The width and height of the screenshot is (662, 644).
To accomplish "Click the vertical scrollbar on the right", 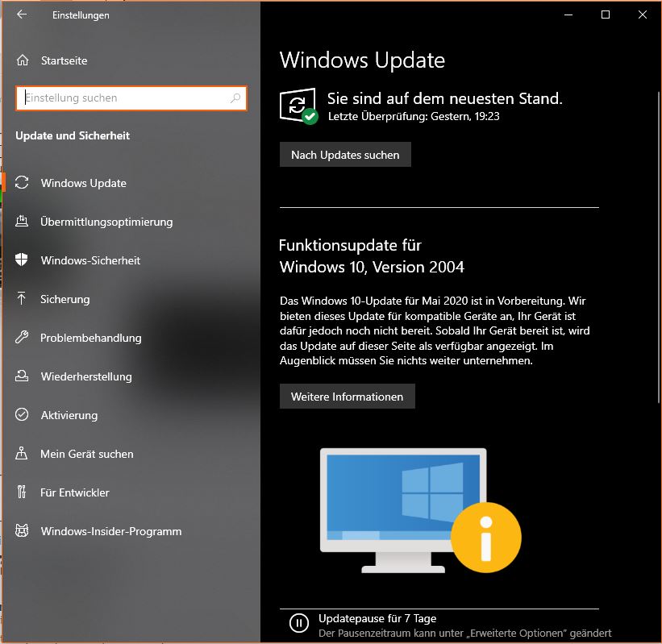I will click(659, 247).
